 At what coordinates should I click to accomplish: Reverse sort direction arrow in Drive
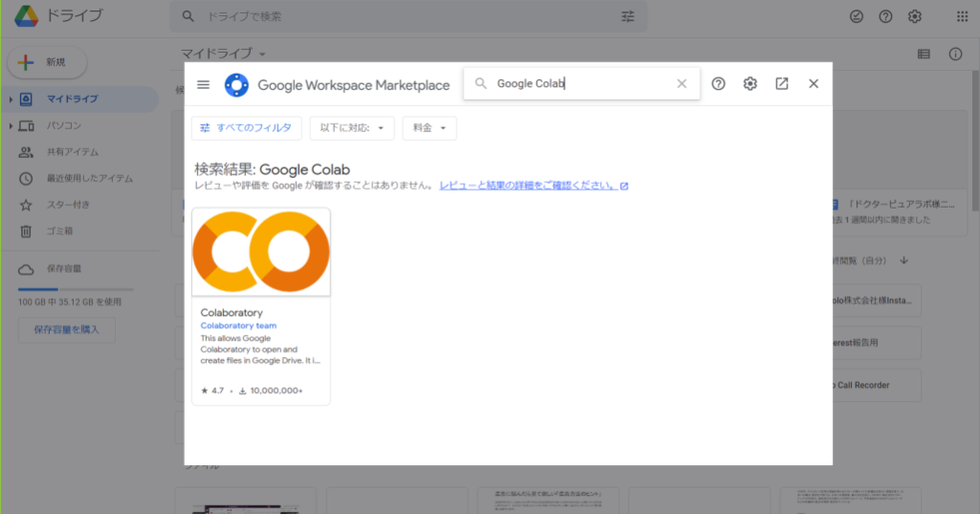point(903,260)
